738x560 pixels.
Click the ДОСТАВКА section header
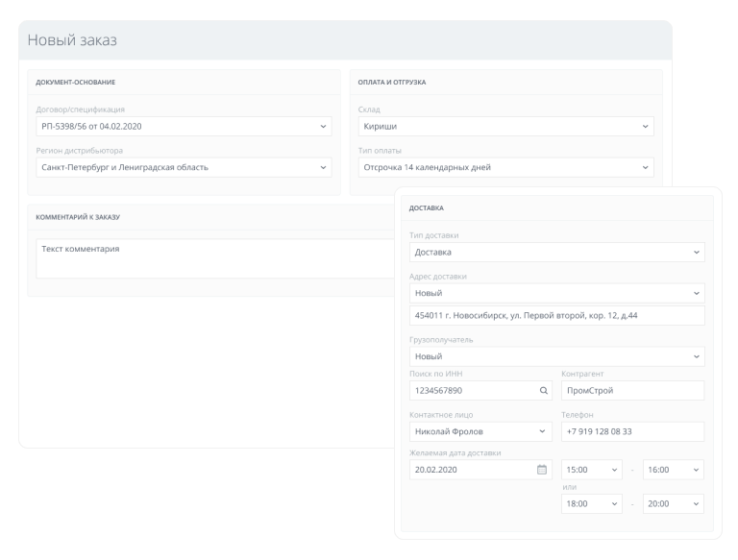click(x=427, y=208)
